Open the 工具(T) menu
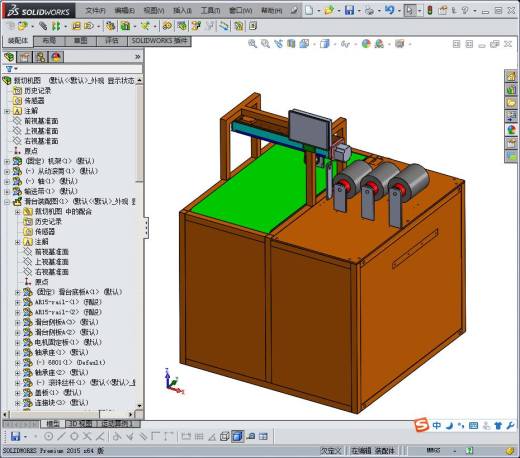Viewport: 520px width, 458px height. tap(210, 11)
